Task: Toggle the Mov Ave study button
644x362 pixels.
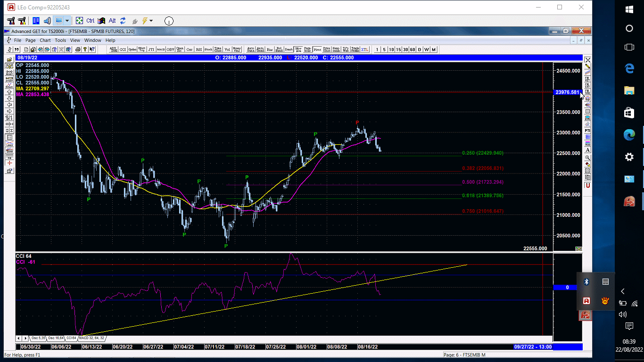Action: click(298, 49)
